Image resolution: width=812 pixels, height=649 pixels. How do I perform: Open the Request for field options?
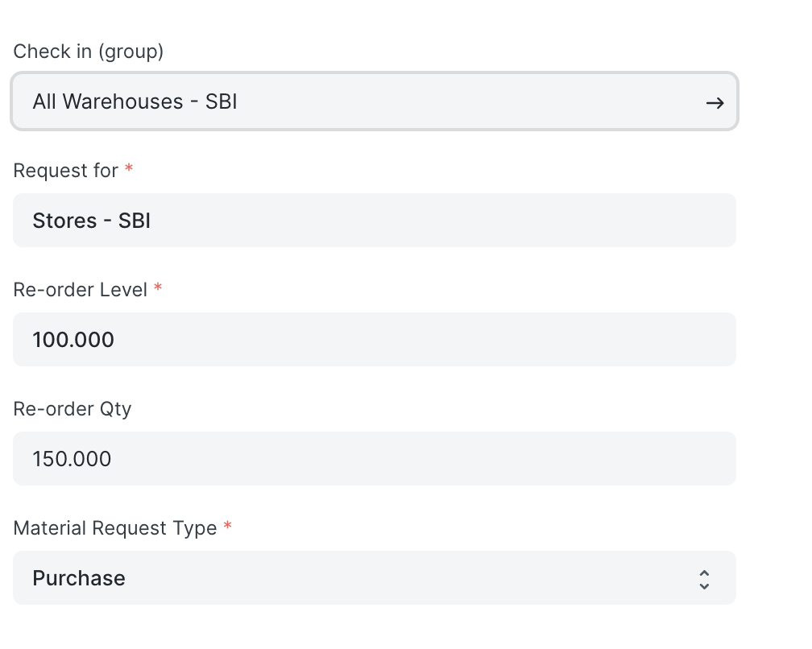click(375, 220)
